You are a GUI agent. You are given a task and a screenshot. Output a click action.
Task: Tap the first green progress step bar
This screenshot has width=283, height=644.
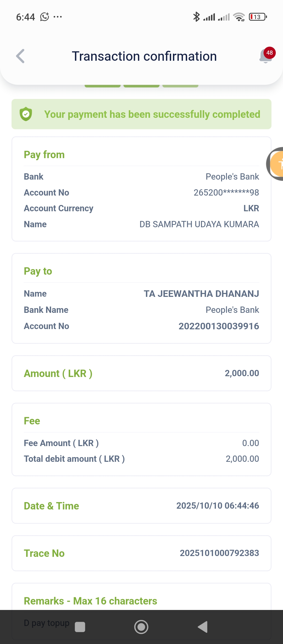point(102,86)
